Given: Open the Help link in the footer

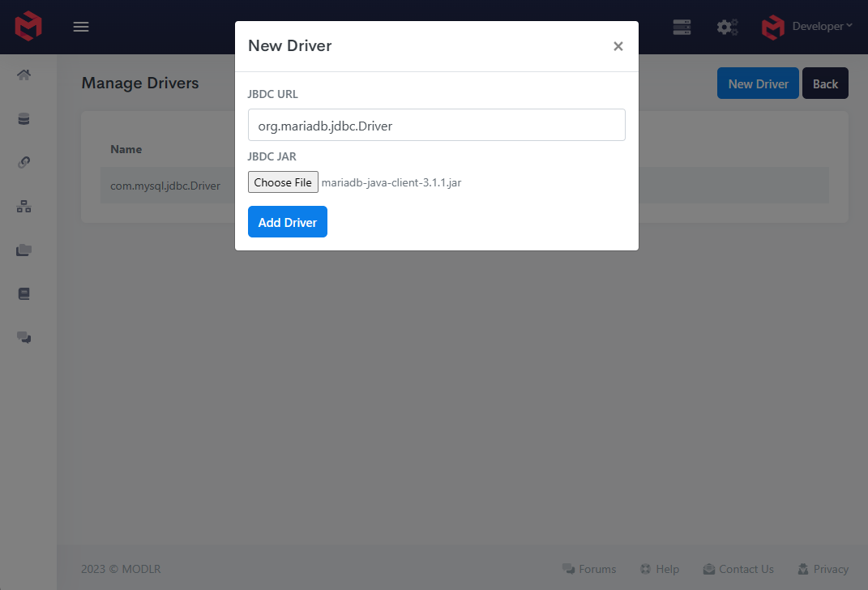Looking at the screenshot, I should point(659,569).
